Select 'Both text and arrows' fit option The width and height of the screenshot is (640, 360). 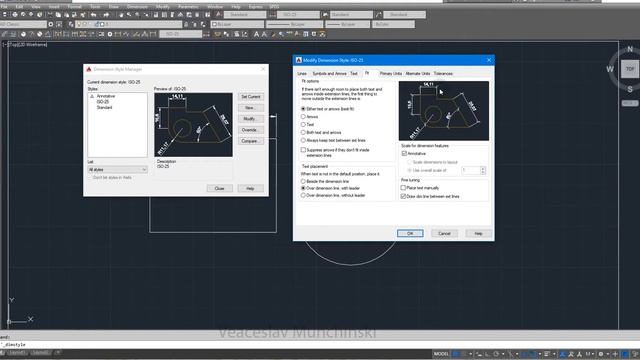tap(303, 132)
